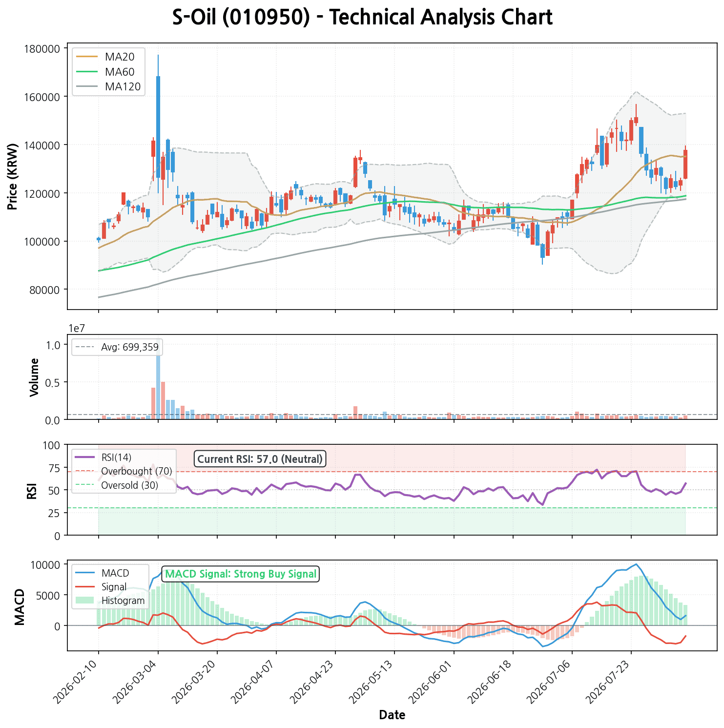Click the 0.5 volume tick label
This screenshot has width=724, height=728.
53,382
